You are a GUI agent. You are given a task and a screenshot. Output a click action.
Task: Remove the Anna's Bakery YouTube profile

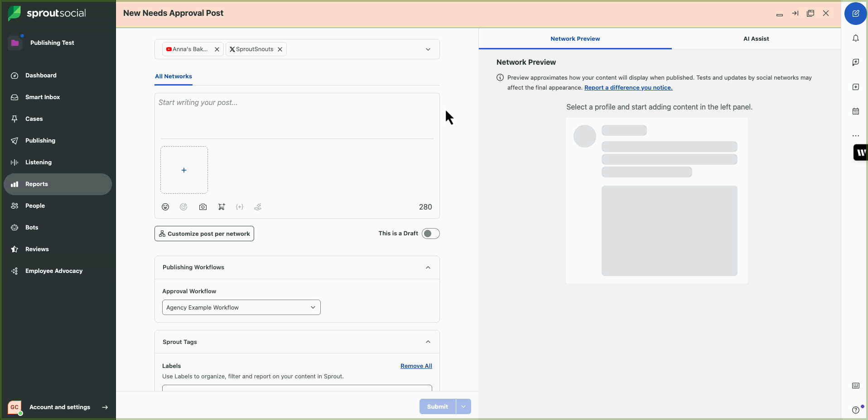[217, 49]
